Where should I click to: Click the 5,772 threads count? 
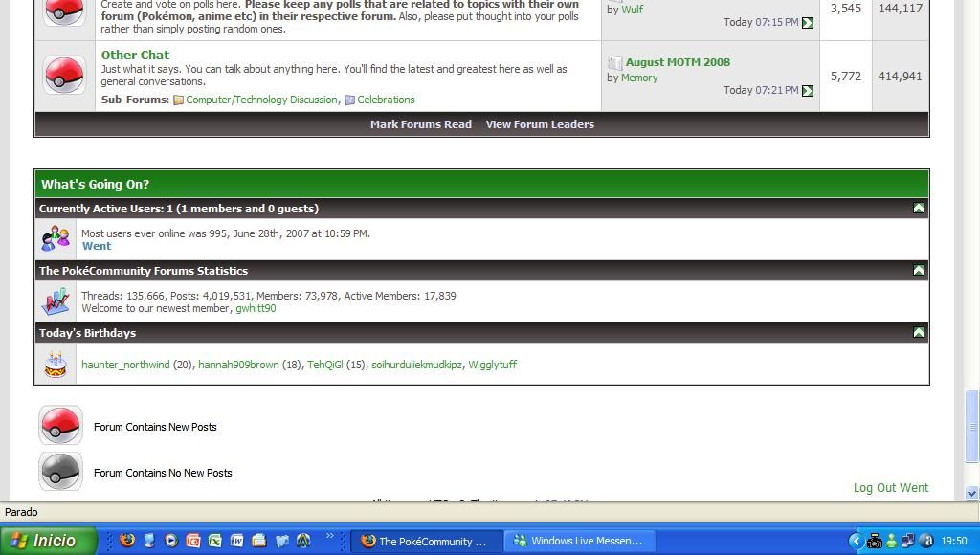846,77
